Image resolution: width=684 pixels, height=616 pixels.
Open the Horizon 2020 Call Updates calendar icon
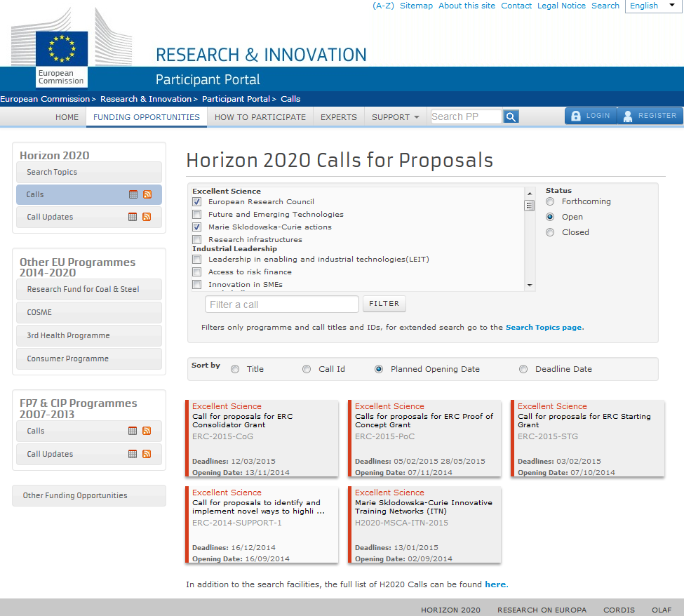click(133, 217)
